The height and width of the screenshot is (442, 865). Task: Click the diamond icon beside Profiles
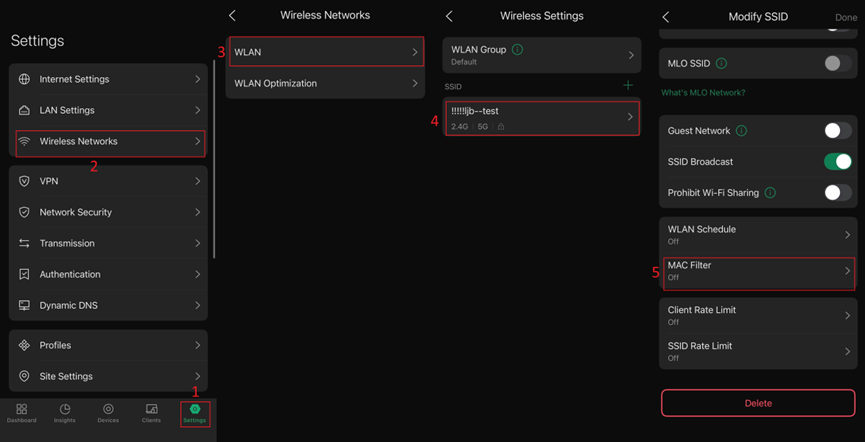[24, 345]
